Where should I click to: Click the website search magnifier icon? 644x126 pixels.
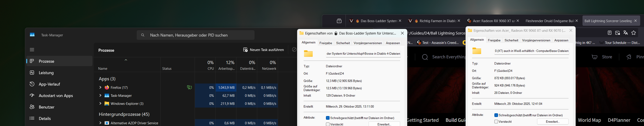[x=425, y=57]
